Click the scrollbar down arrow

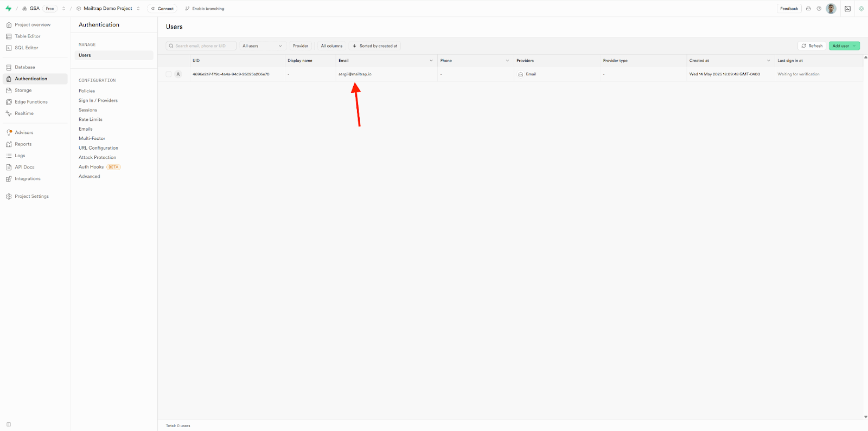point(865,417)
